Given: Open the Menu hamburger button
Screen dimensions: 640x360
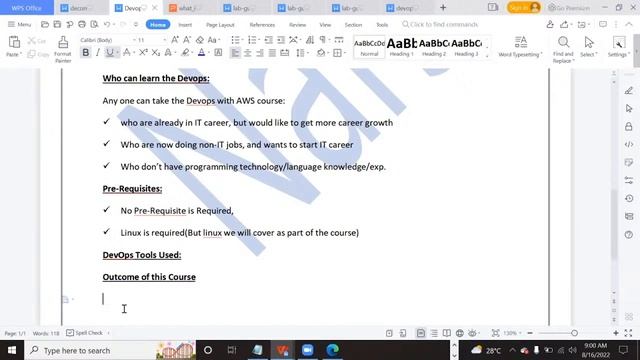Looking at the screenshot, I should point(19,24).
